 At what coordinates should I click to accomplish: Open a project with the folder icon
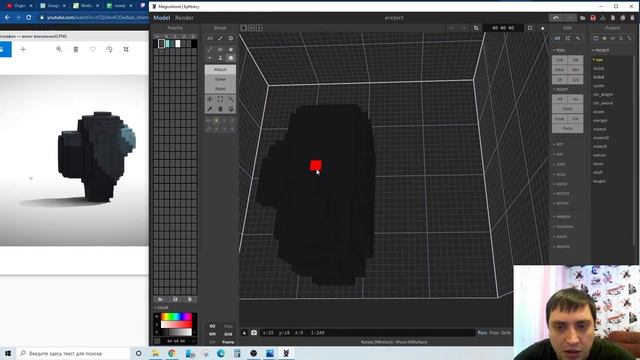coord(583,18)
